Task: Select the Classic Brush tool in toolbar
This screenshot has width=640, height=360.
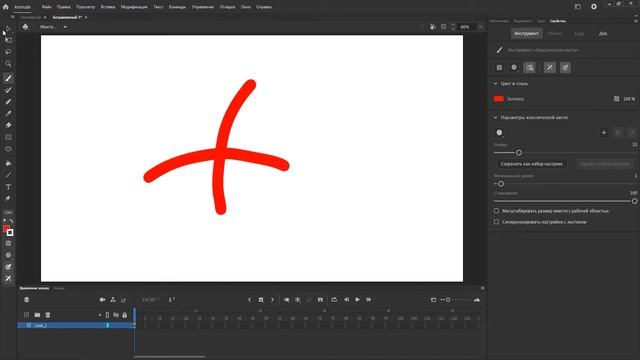Action: click(8, 78)
